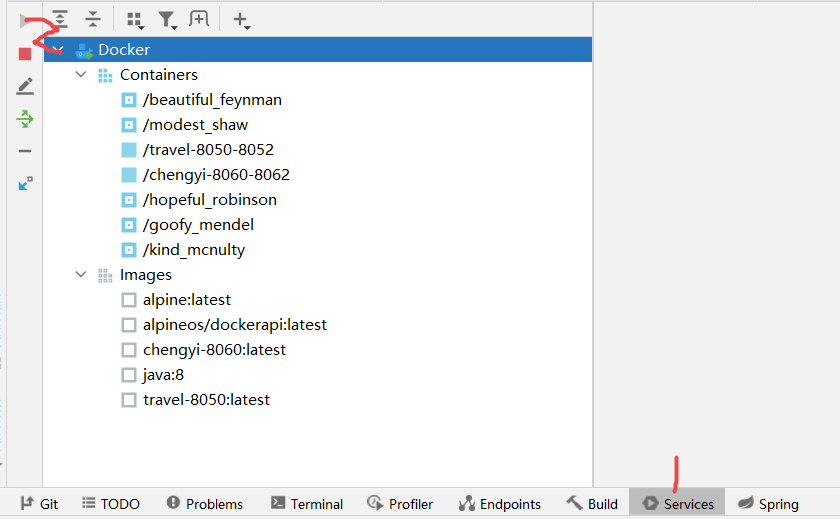Click /goofy_mendel container icon
Viewport: 840px width, 519px height.
(129, 225)
